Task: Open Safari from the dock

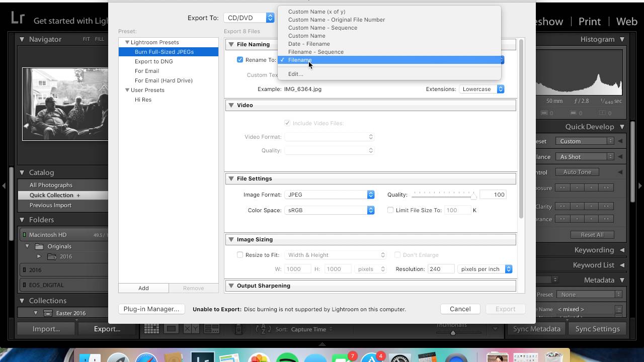Action: click(x=146, y=358)
